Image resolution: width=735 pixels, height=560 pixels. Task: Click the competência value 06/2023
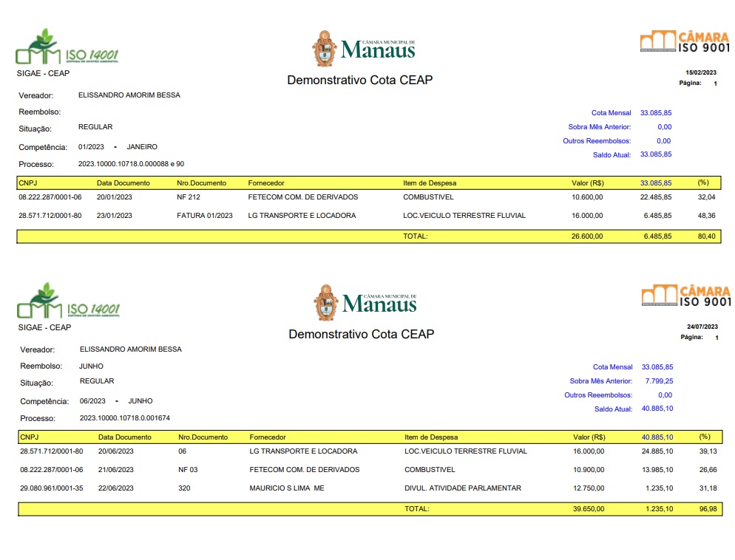point(92,401)
